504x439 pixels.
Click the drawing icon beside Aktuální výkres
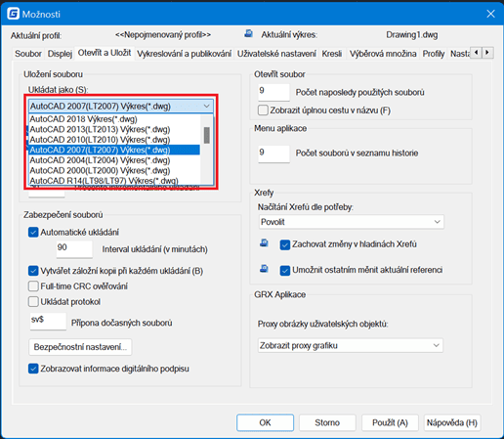coord(248,33)
